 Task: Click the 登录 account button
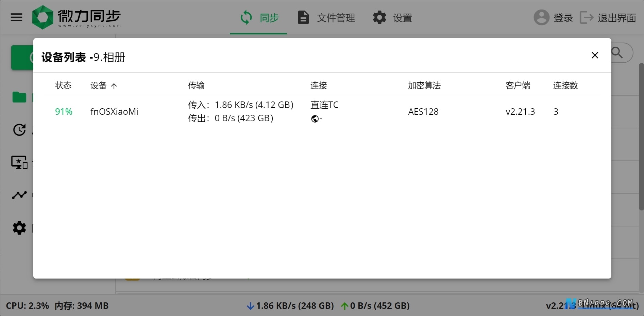[x=553, y=18]
